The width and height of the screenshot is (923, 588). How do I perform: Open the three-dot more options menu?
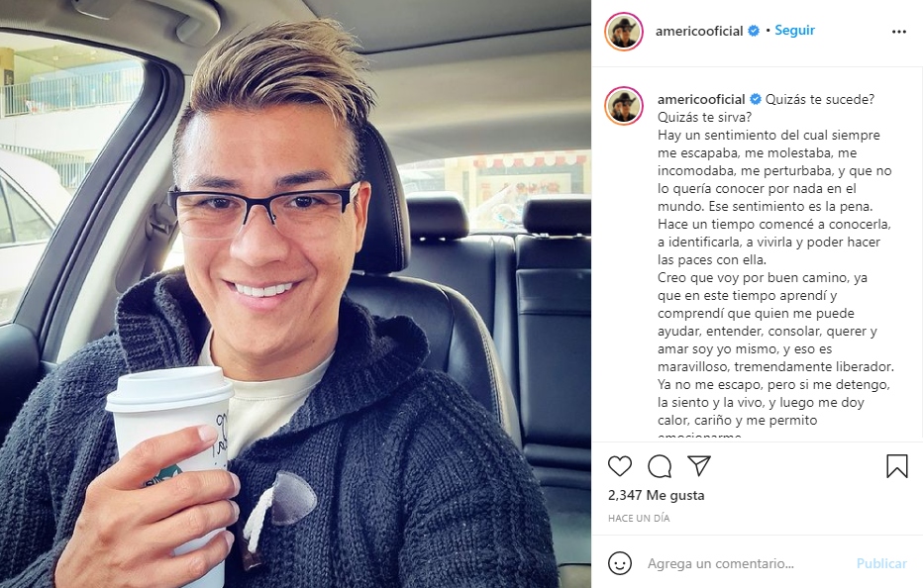[x=899, y=32]
